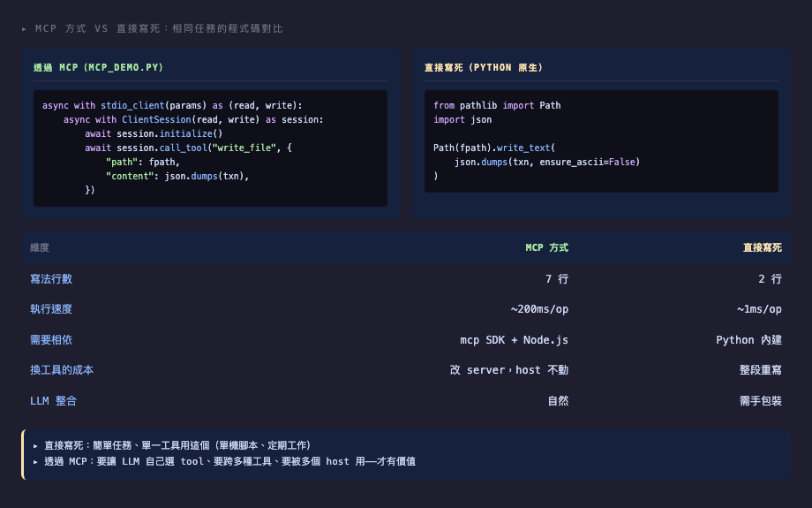Screen dimensions: 812x508
Task: Click the 'async with ClientSession' code line
Action: tap(193, 119)
